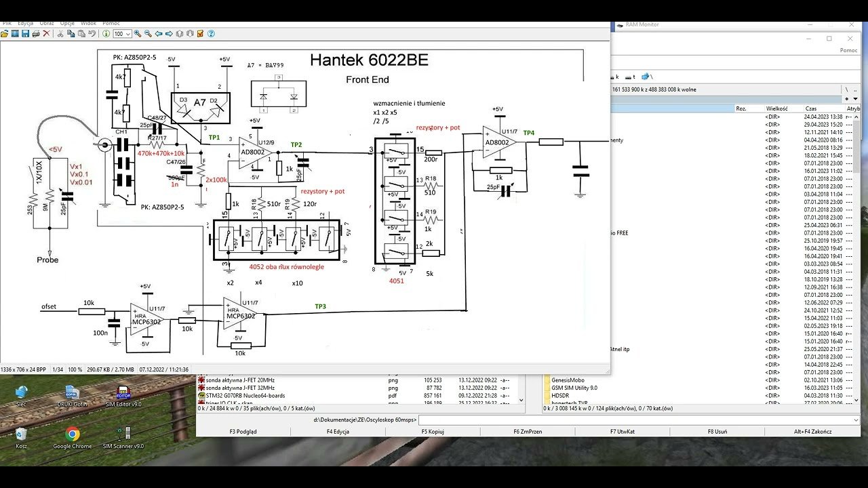The width and height of the screenshot is (868, 488).
Task: Open Pomoc menu in file manager window
Action: pyautogui.click(x=849, y=50)
